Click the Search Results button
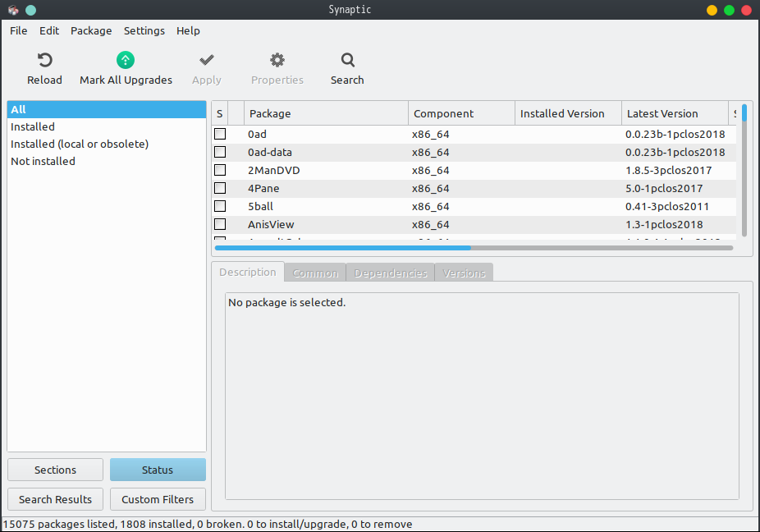Image resolution: width=760 pixels, height=532 pixels. pyautogui.click(x=55, y=499)
